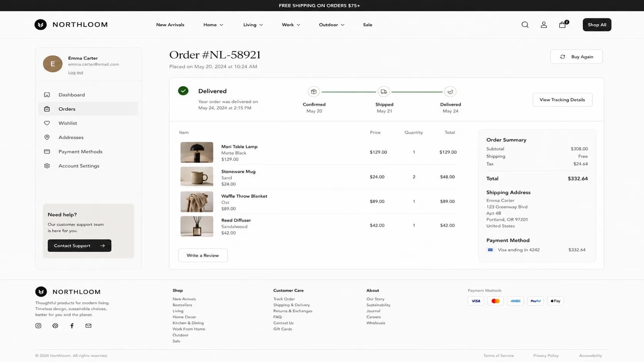Open Account Settings in sidebar
Image resolution: width=644 pixels, height=362 pixels.
pos(89,166)
